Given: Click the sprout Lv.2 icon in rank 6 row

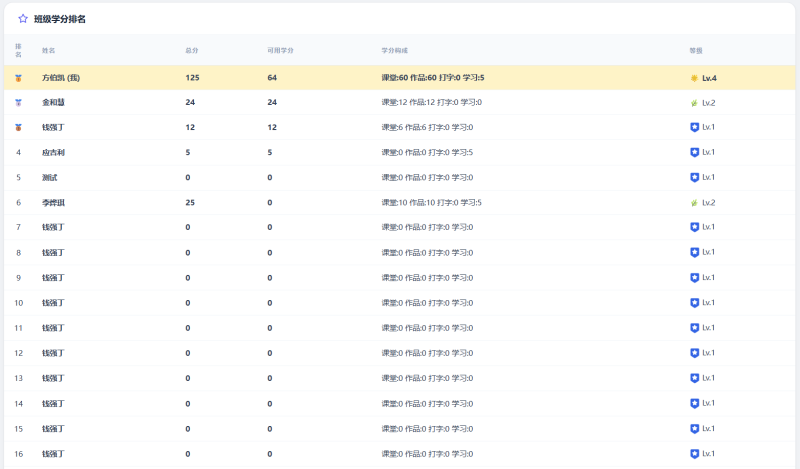Looking at the screenshot, I should [694, 202].
